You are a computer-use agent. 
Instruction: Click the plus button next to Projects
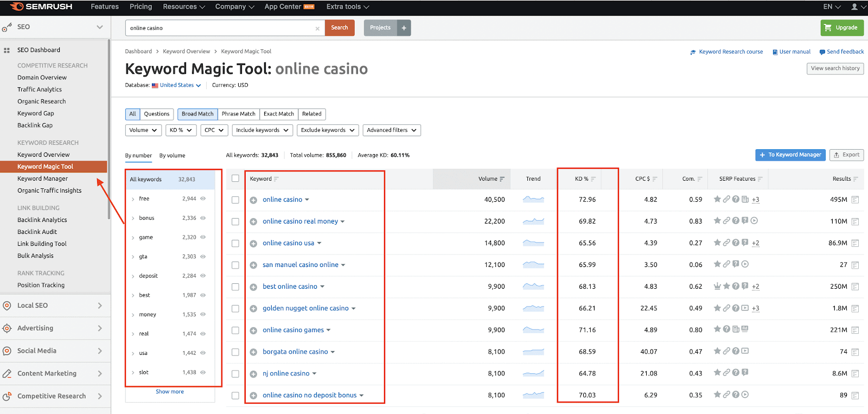pos(404,28)
